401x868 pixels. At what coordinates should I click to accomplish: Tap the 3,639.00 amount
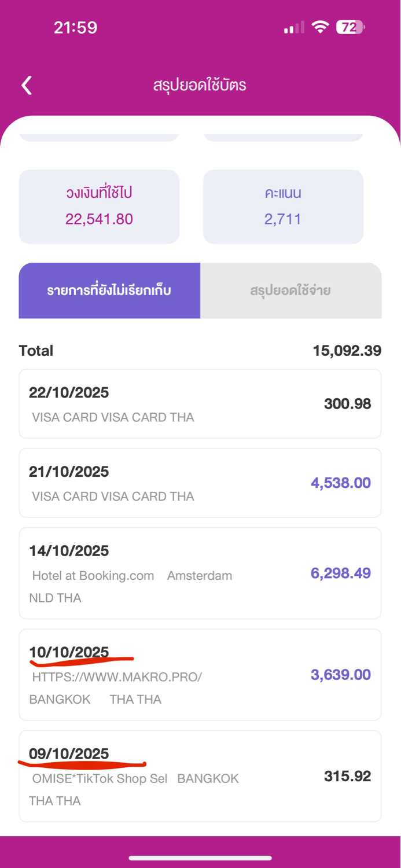point(340,675)
